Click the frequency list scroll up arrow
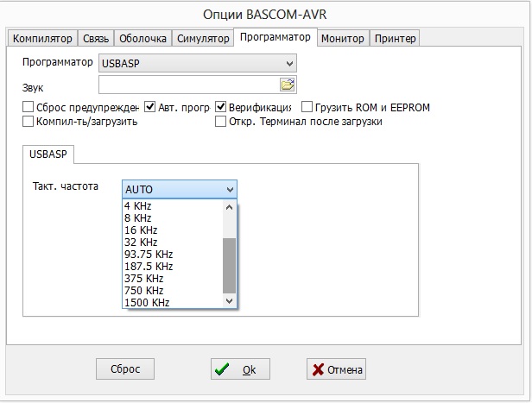The image size is (532, 403). pos(230,207)
